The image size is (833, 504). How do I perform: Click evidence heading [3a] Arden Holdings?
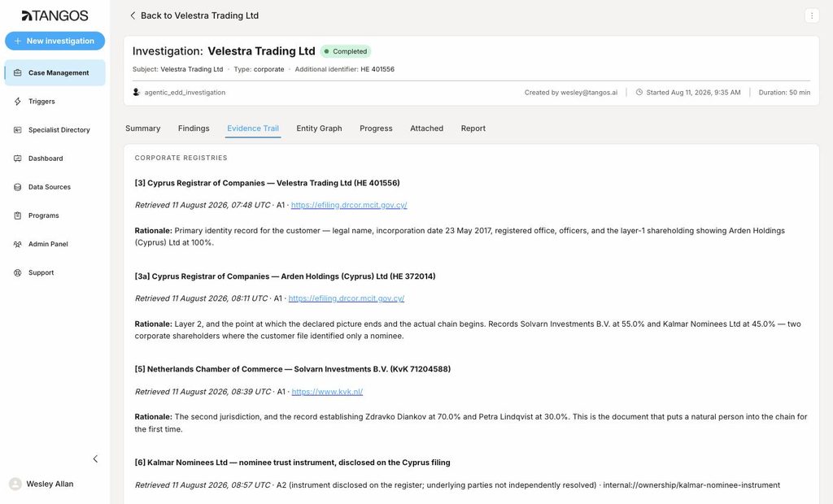(x=286, y=276)
